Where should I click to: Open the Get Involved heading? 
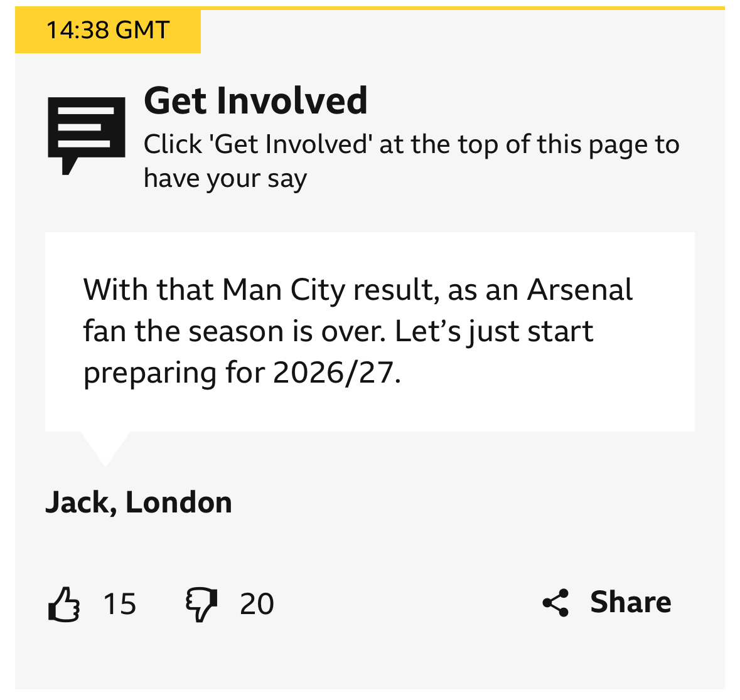point(255,100)
